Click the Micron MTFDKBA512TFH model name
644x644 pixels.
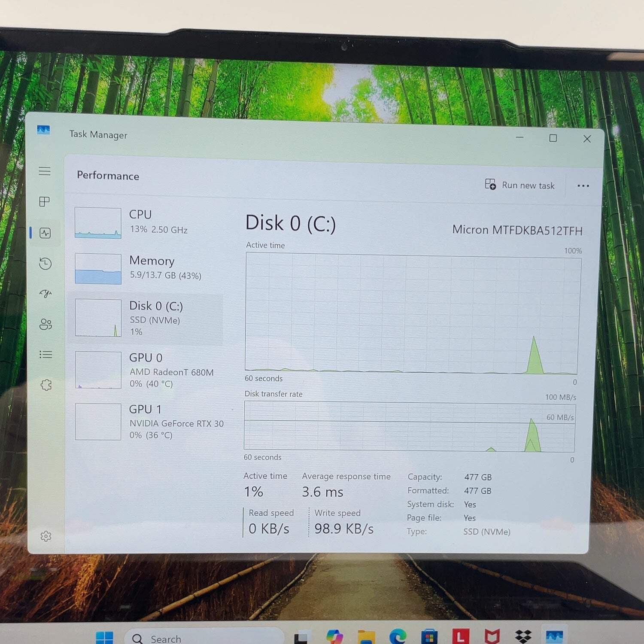click(517, 230)
